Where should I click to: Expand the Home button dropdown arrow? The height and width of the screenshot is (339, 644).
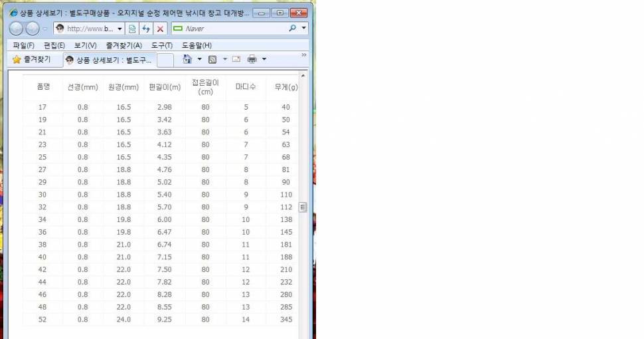coord(200,59)
